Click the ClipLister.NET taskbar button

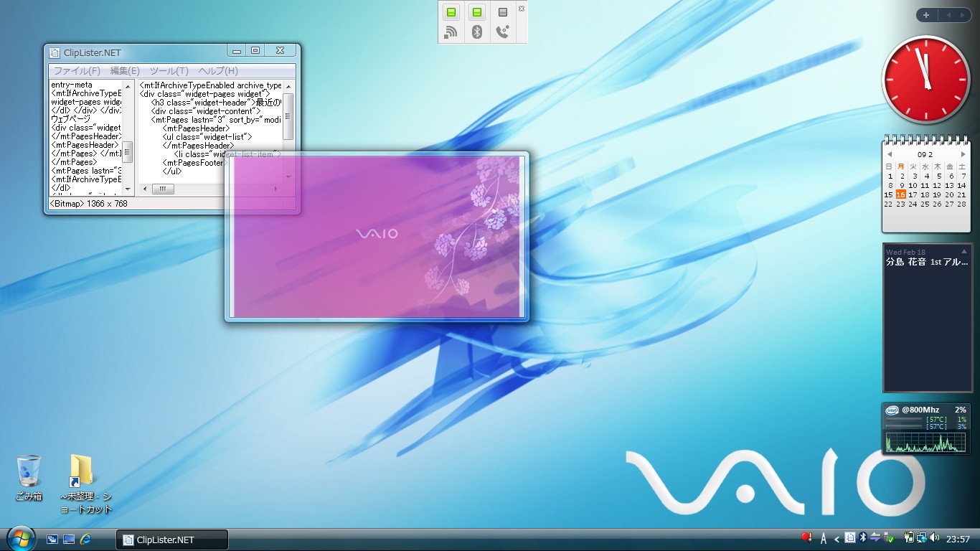pyautogui.click(x=172, y=540)
